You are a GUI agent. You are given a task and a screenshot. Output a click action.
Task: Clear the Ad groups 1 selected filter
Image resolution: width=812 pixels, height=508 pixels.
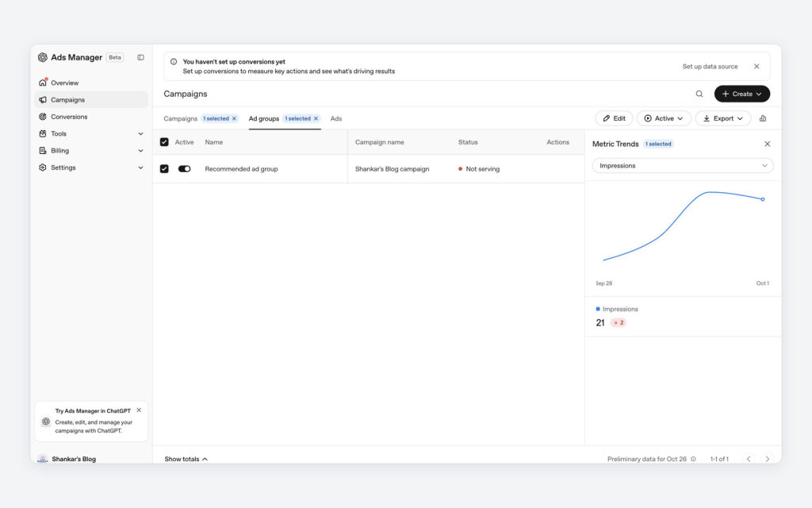pyautogui.click(x=316, y=119)
